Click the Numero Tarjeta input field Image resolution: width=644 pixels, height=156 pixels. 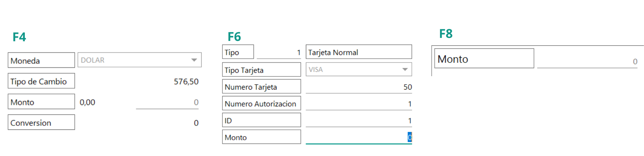point(358,87)
